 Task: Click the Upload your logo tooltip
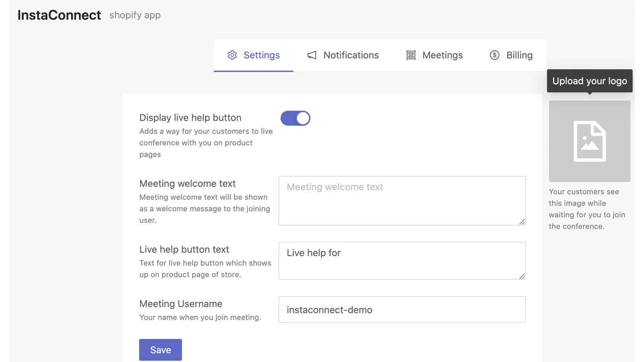[589, 81]
